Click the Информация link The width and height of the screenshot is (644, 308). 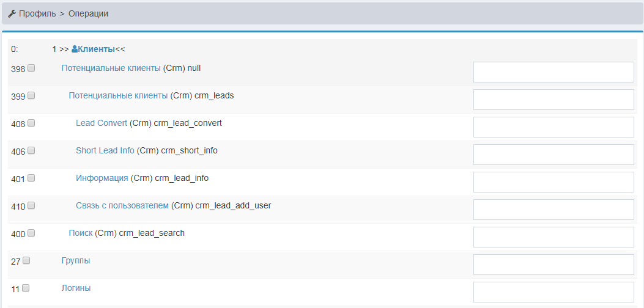(x=102, y=178)
